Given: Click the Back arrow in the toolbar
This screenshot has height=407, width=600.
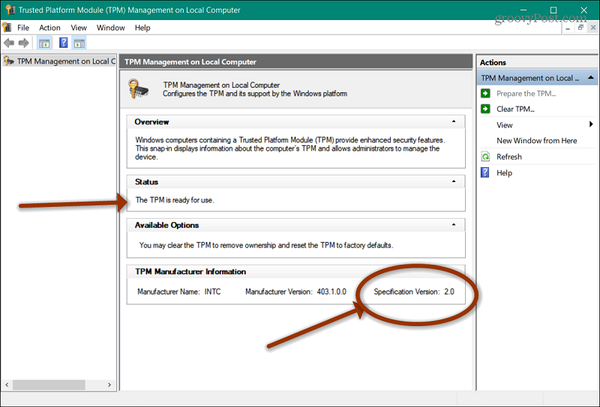Looking at the screenshot, I should tap(10, 44).
